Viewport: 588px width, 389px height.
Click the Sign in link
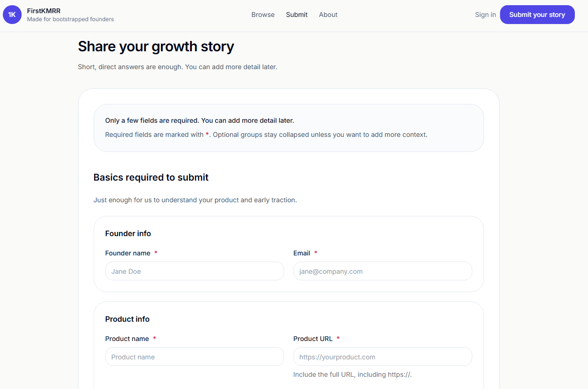485,15
